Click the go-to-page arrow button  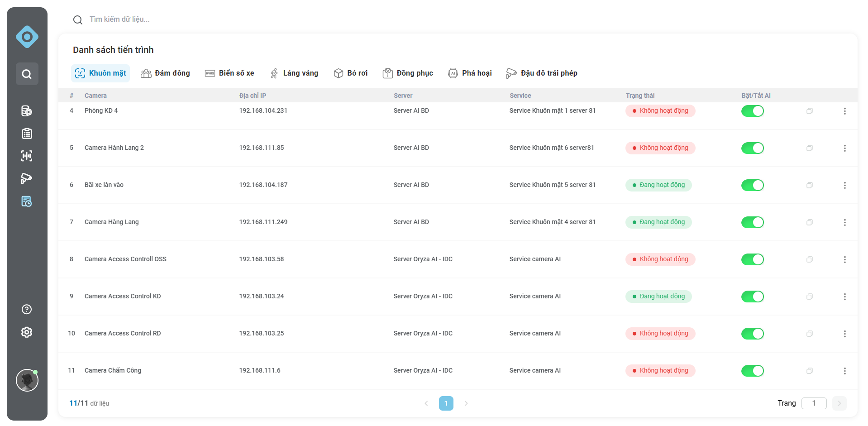839,403
